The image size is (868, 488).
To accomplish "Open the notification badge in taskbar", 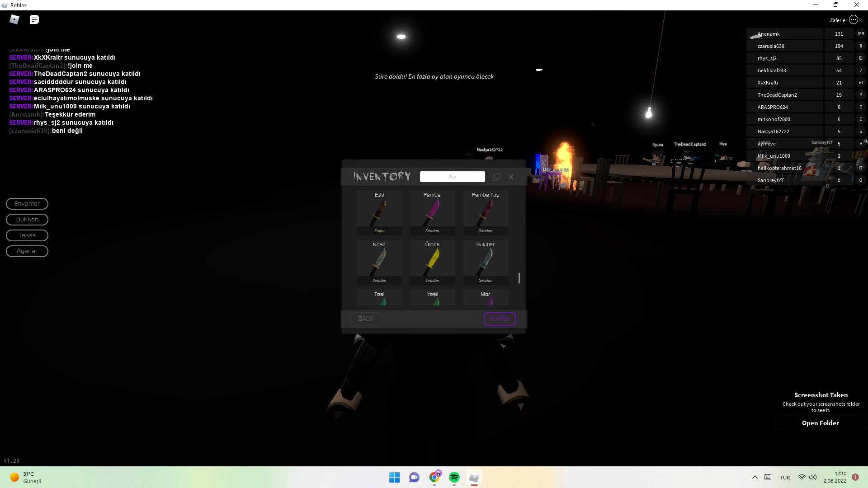I will [x=855, y=478].
